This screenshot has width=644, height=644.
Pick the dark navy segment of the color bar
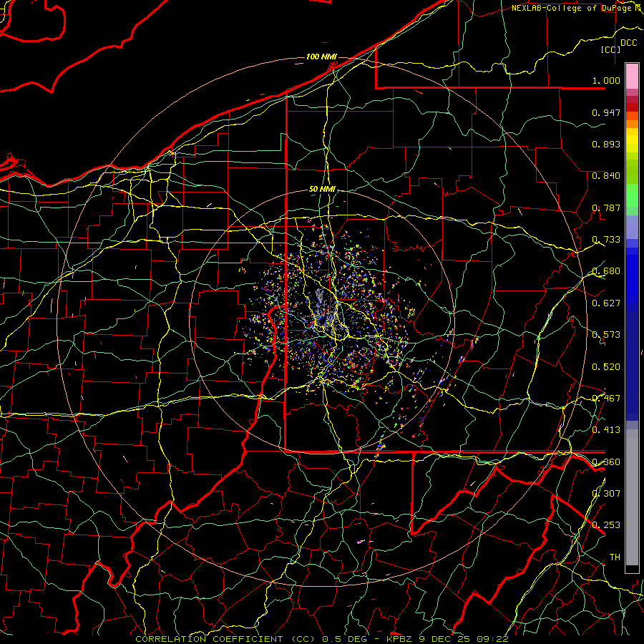(x=632, y=366)
